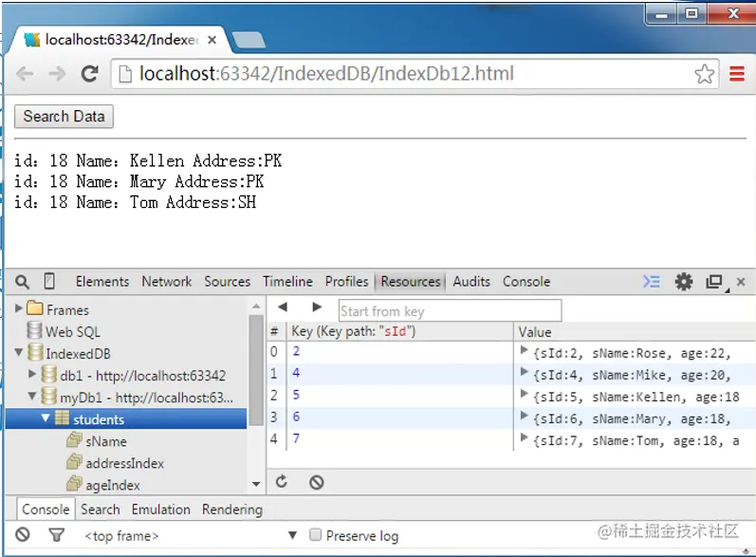Select key cell with value 2

(399, 351)
